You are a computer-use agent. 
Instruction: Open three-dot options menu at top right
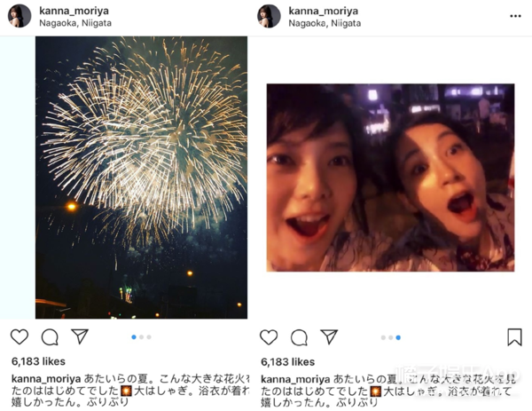tap(515, 16)
